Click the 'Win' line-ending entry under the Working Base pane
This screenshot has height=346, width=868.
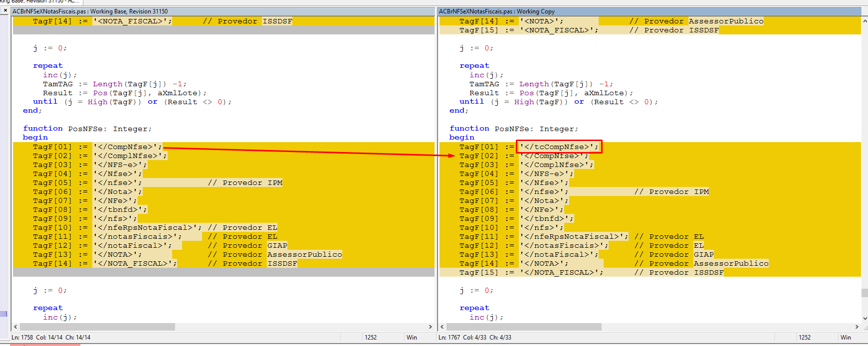click(x=412, y=338)
